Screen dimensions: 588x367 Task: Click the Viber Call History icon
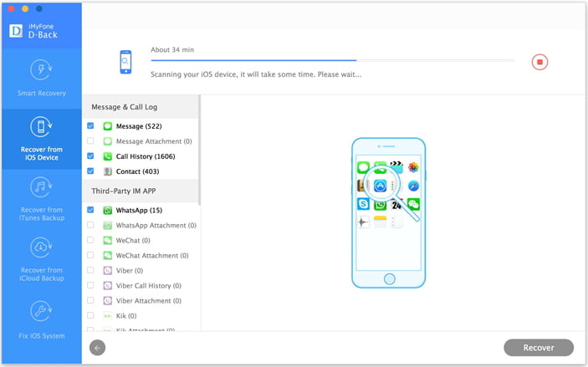108,286
